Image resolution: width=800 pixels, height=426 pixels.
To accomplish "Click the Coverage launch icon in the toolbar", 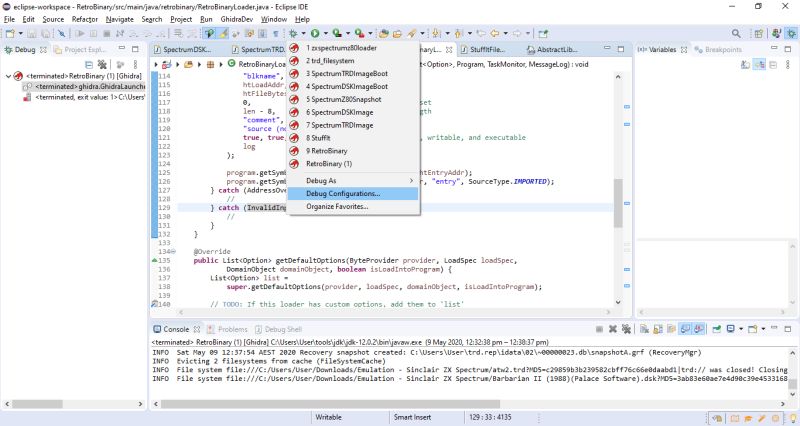I will 337,33.
